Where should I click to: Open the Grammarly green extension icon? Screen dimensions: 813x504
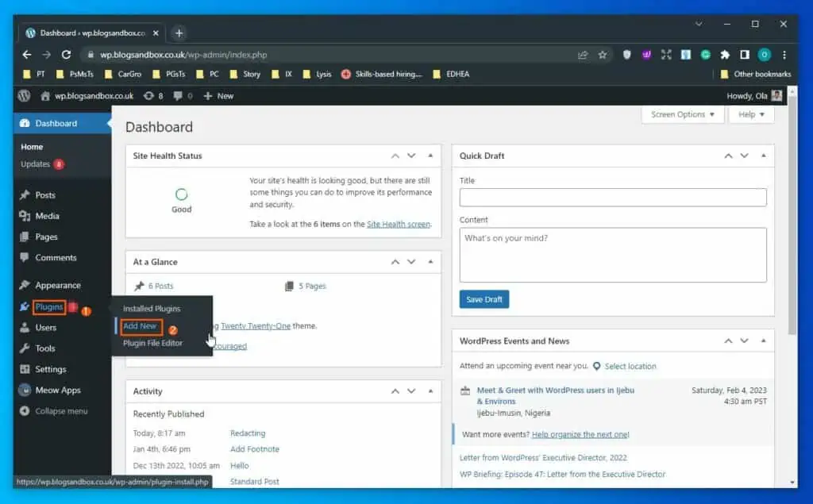705,55
